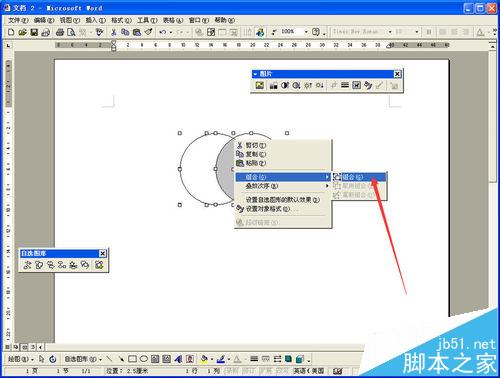
Task: Close the 自选图形 floating toolbar
Action: [103, 254]
